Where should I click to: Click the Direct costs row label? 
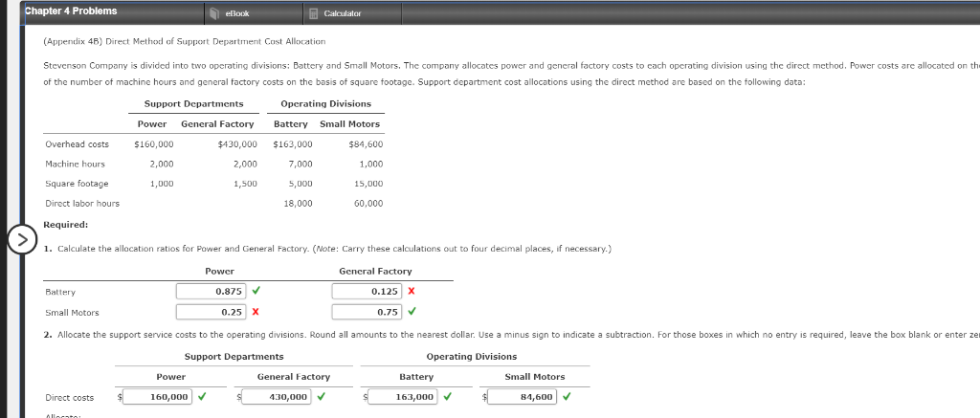(69, 397)
